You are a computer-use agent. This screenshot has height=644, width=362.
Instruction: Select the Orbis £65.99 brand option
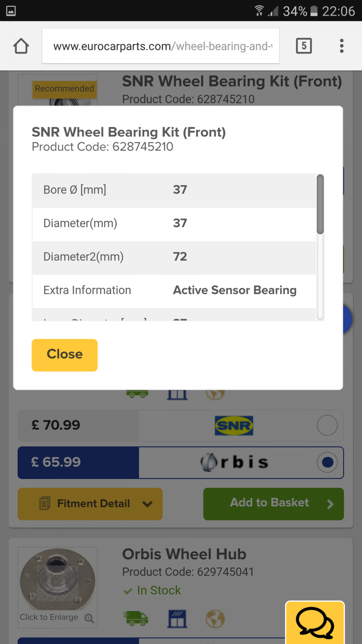pos(327,462)
